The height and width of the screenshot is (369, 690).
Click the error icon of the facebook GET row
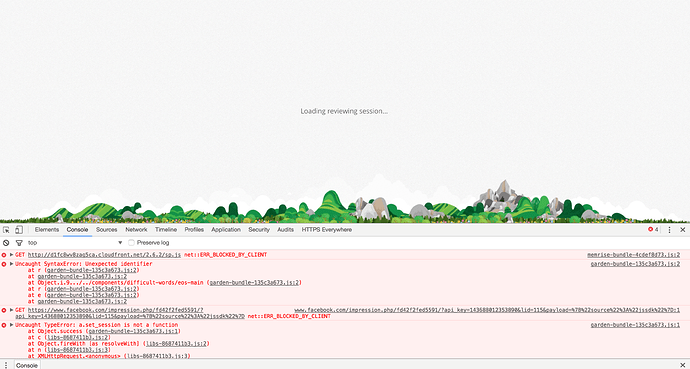coord(4,310)
